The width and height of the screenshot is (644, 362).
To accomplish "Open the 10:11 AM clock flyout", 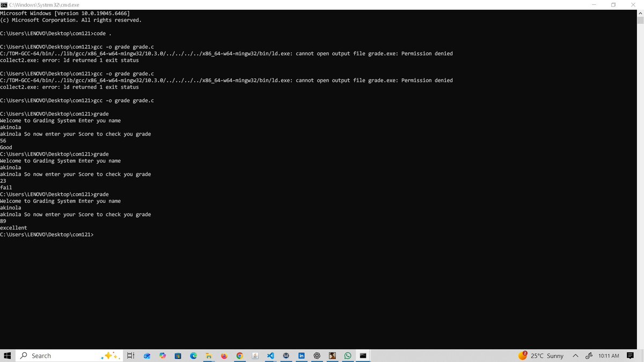I will tap(609, 356).
